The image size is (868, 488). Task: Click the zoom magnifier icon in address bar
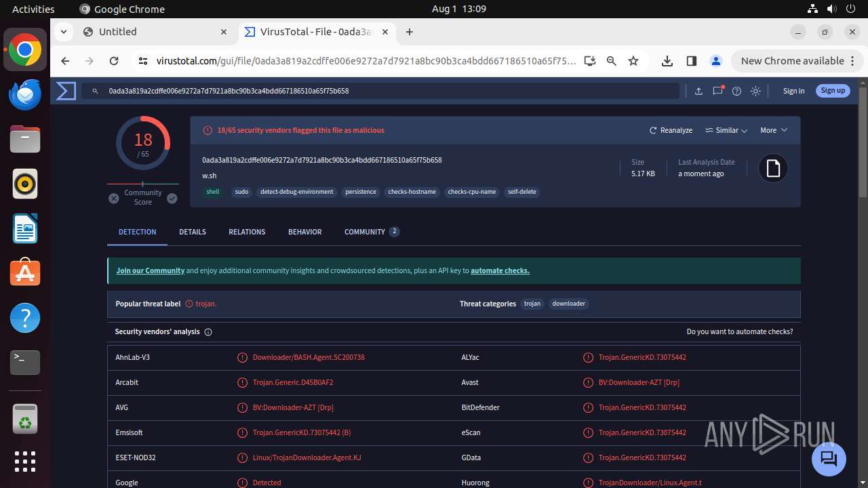(x=612, y=61)
